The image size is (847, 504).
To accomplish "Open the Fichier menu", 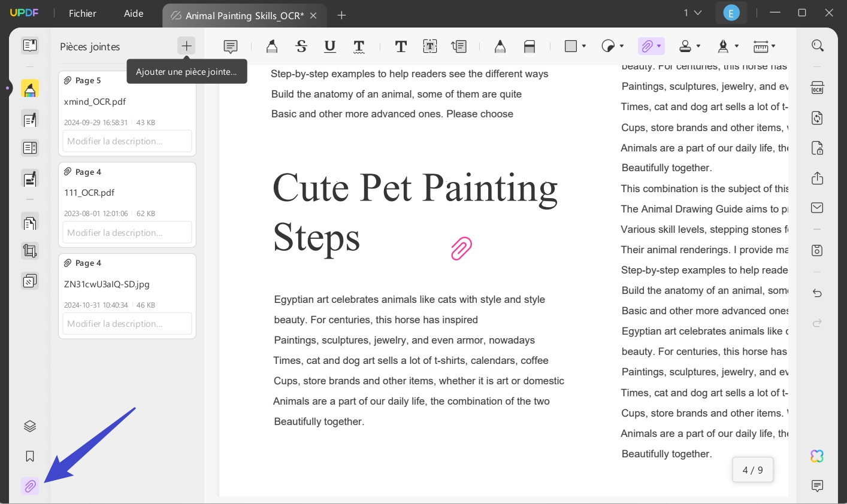I will [82, 13].
